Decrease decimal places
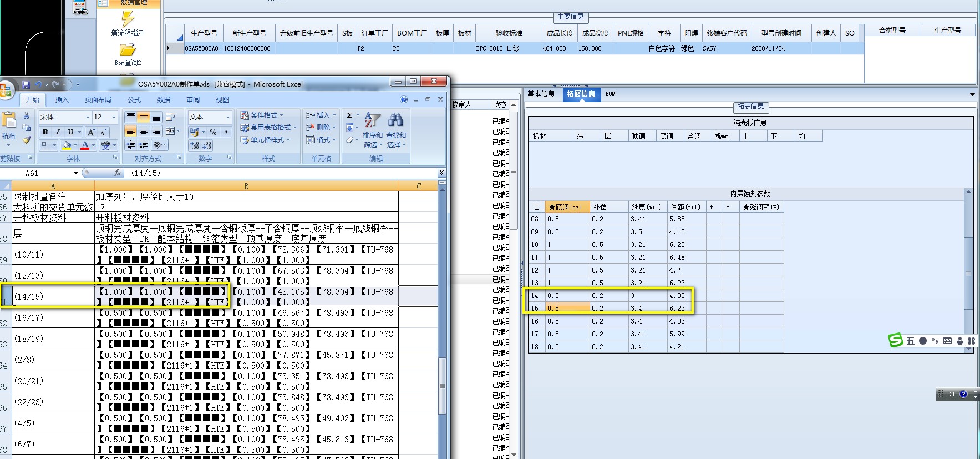 [x=207, y=145]
